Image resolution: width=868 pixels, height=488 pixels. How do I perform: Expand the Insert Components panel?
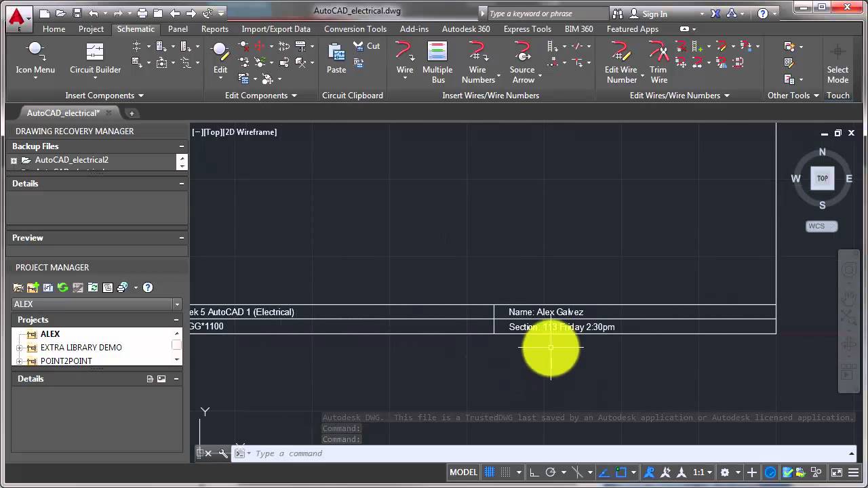point(104,96)
